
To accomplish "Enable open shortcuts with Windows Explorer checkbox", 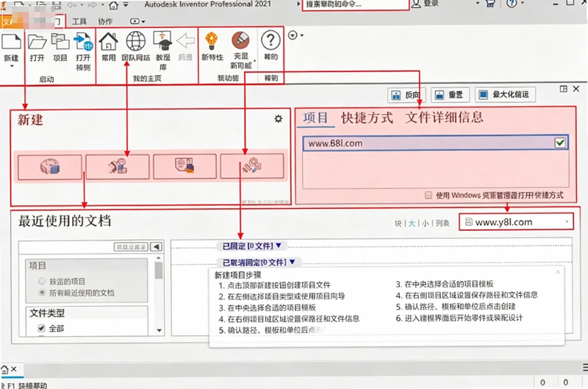I will [x=429, y=195].
